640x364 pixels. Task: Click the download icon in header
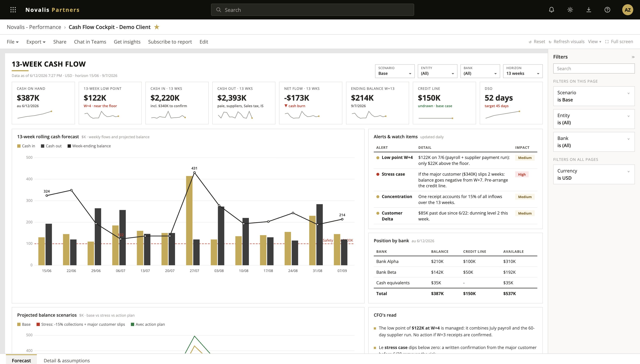589,10
